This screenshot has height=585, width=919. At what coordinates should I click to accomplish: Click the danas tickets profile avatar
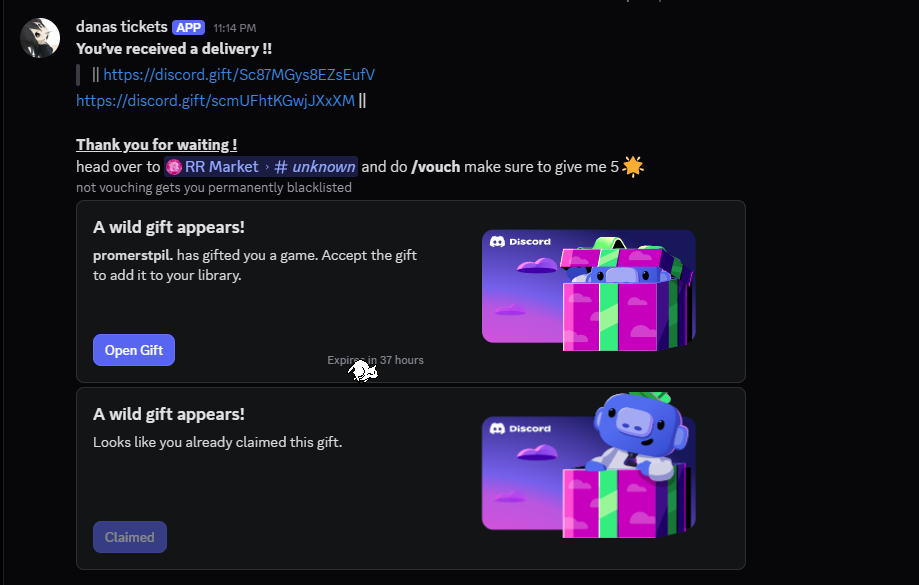40,38
